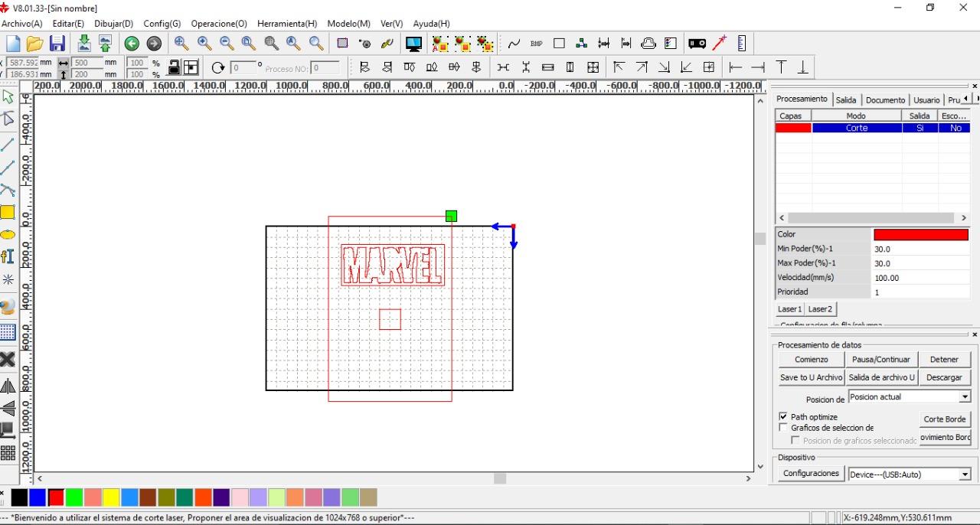
Task: Click the canvas horizontal scrollbar thumb
Action: click(x=500, y=478)
